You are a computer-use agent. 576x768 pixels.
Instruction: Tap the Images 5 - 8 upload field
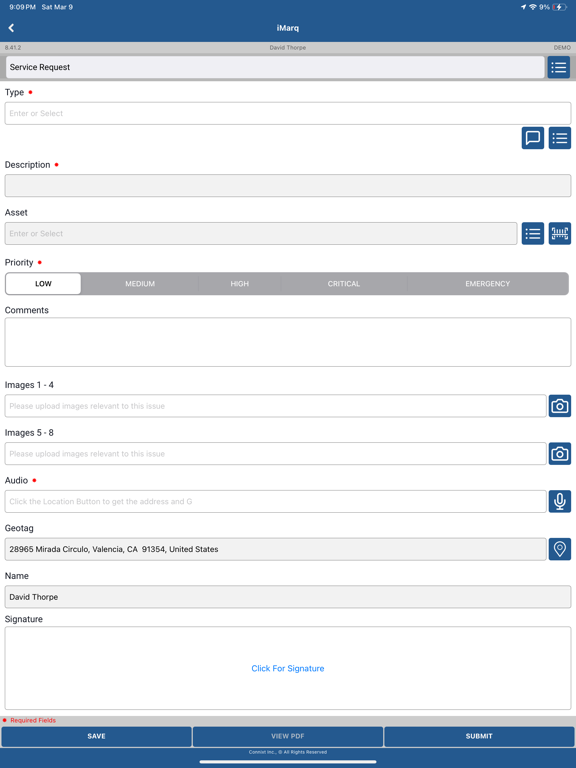coord(275,454)
